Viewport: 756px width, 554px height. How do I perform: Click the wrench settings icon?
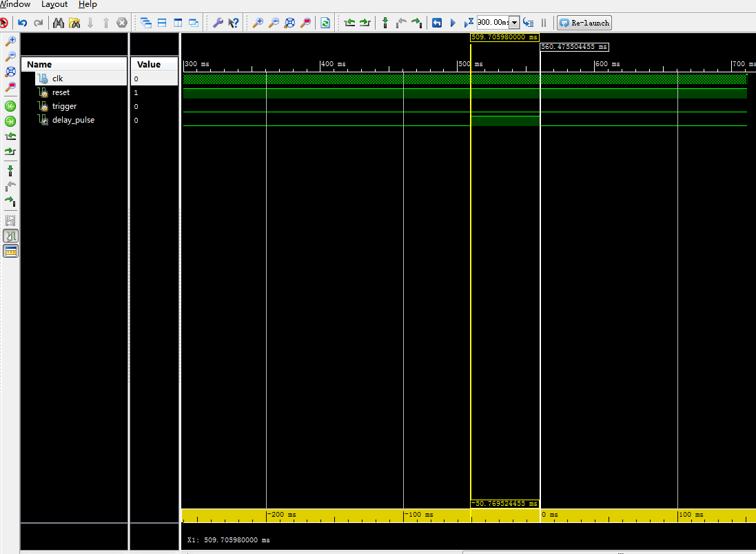[217, 23]
